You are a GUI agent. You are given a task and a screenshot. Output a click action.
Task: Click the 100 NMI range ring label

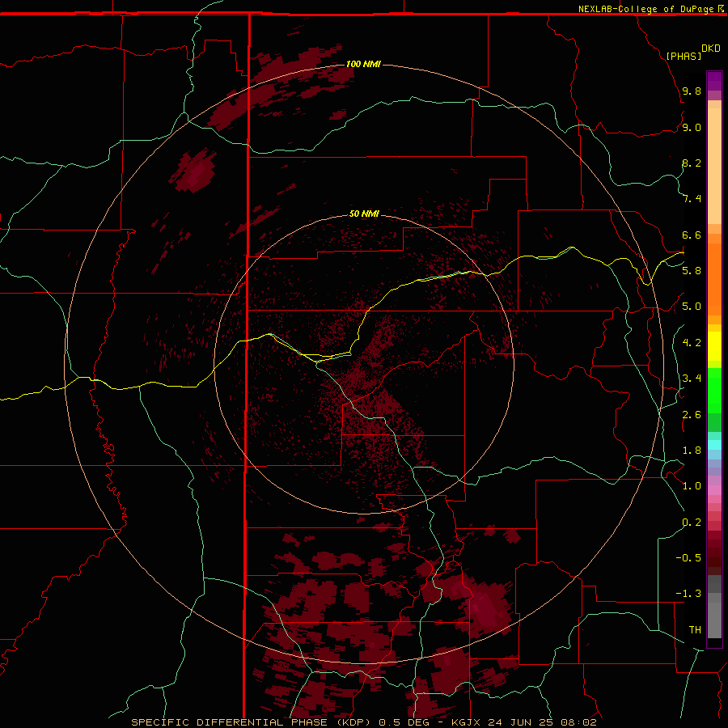363,64
